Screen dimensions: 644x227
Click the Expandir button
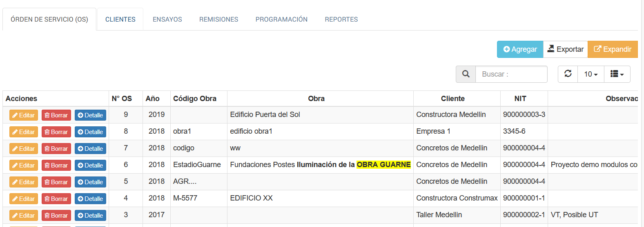(x=612, y=49)
